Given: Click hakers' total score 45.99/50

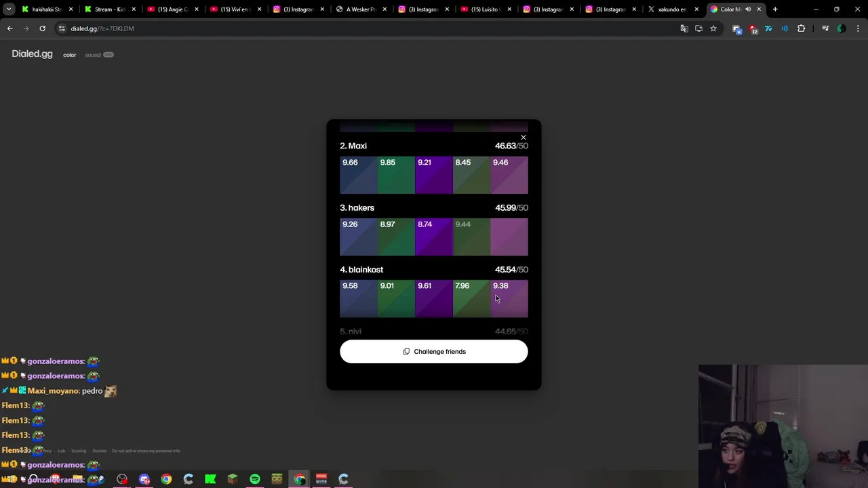Looking at the screenshot, I should click(511, 208).
